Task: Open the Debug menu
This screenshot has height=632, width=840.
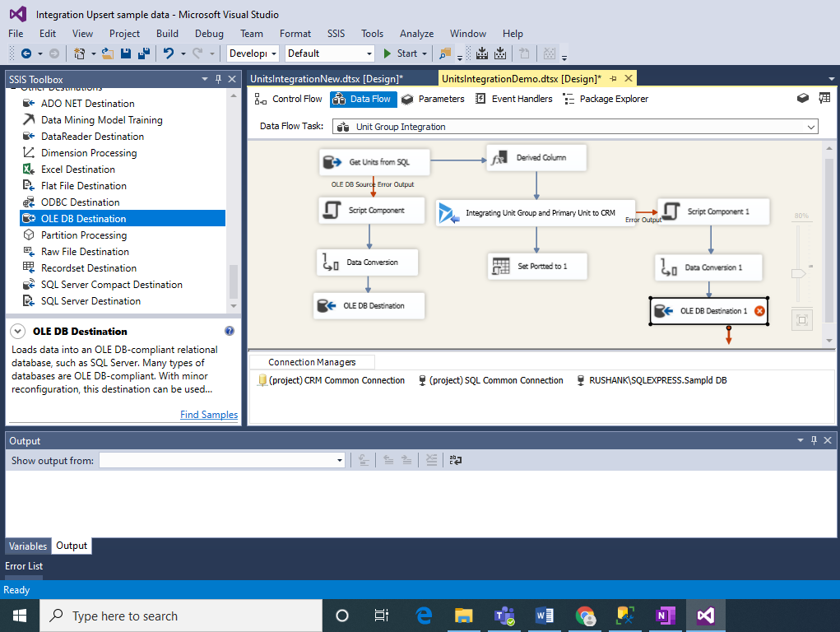Action: tap(209, 33)
